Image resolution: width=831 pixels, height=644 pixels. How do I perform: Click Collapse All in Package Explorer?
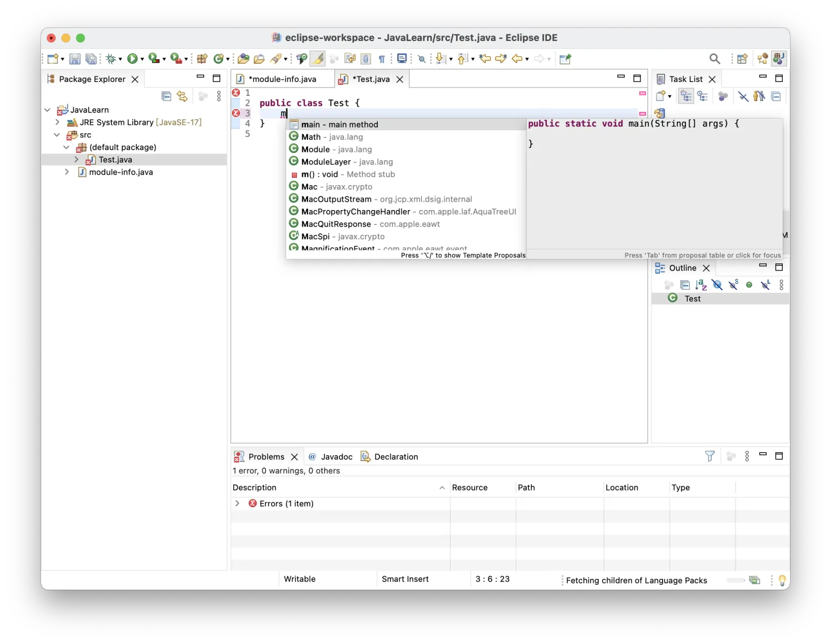coord(166,96)
